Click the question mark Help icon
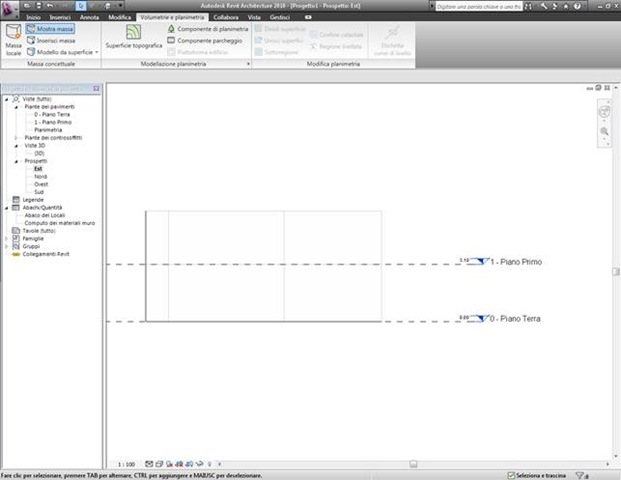Image resolution: width=621 pixels, height=480 pixels. pos(577,6)
